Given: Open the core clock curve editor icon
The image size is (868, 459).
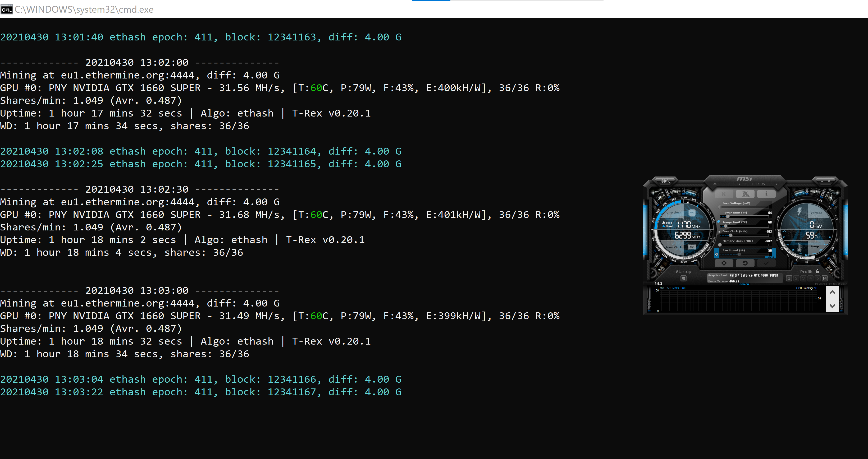Looking at the screenshot, I should pyautogui.click(x=719, y=232).
